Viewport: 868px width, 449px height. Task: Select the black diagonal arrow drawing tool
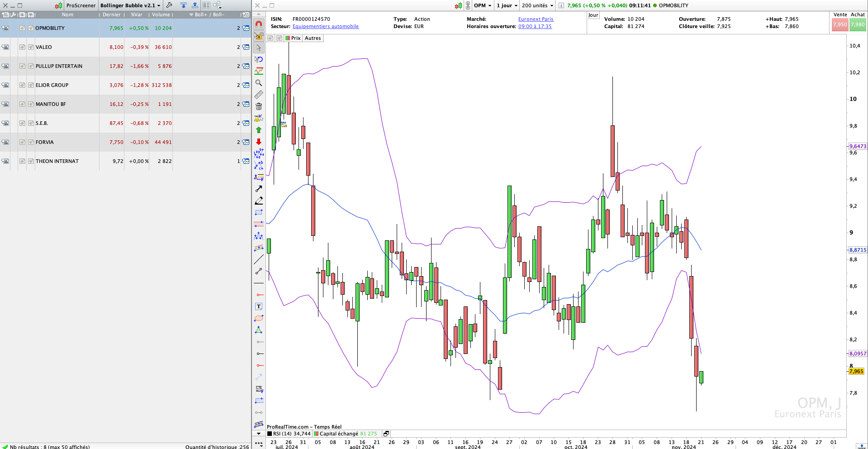point(259,189)
